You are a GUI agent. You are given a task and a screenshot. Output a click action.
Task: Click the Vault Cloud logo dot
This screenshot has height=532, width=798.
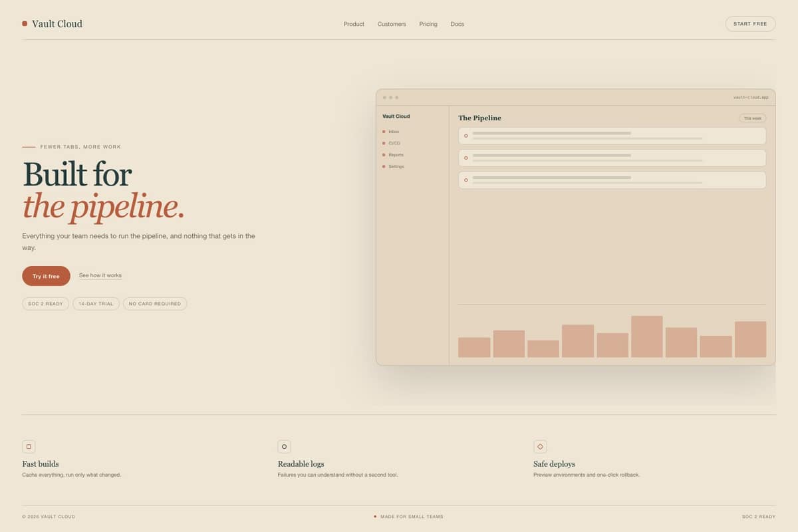click(x=25, y=23)
